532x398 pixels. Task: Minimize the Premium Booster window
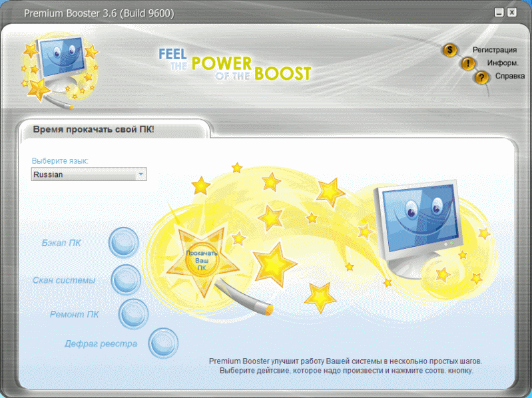pyautogui.click(x=499, y=13)
